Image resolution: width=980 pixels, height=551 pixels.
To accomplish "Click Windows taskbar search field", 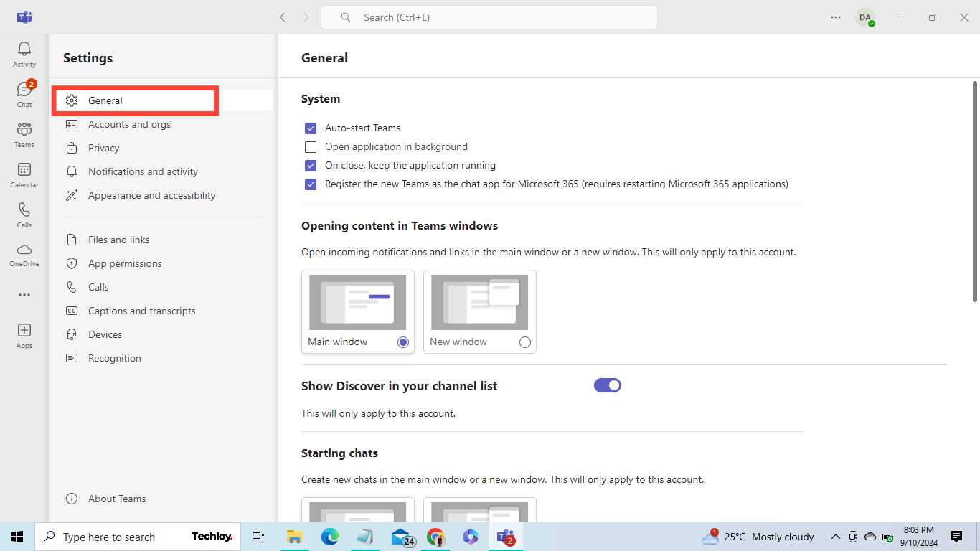I will click(139, 537).
